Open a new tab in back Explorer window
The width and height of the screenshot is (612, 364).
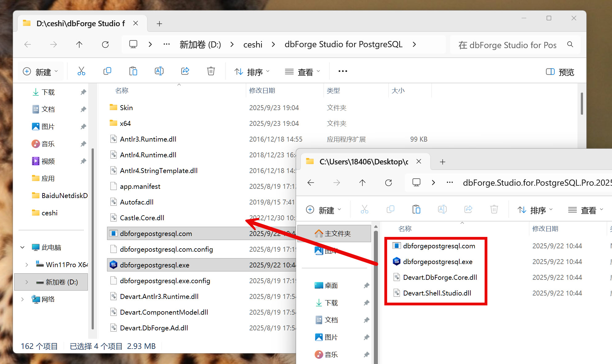point(159,24)
